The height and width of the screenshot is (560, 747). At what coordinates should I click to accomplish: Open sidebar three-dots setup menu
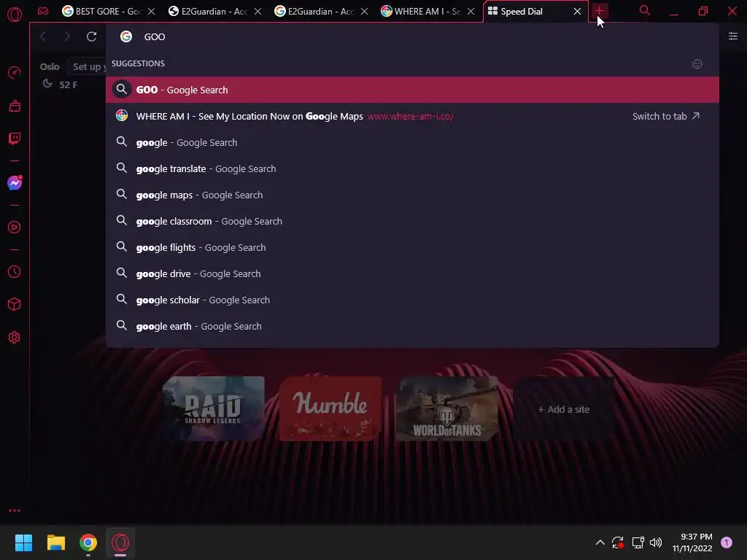[x=15, y=510]
